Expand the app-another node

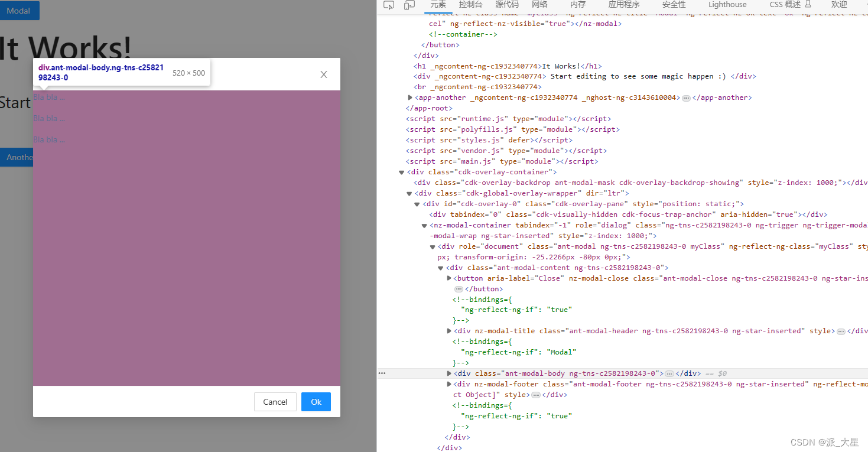coord(410,97)
